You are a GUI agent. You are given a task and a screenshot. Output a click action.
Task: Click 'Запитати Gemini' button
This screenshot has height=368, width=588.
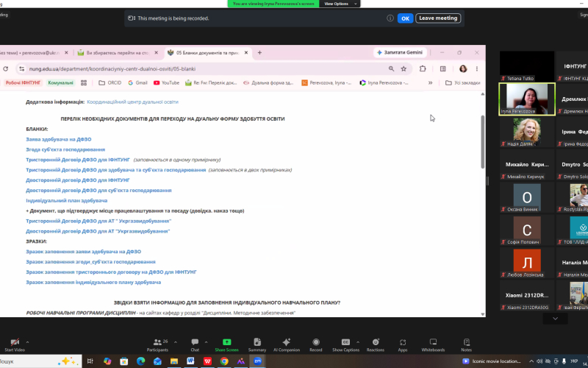[x=400, y=52]
